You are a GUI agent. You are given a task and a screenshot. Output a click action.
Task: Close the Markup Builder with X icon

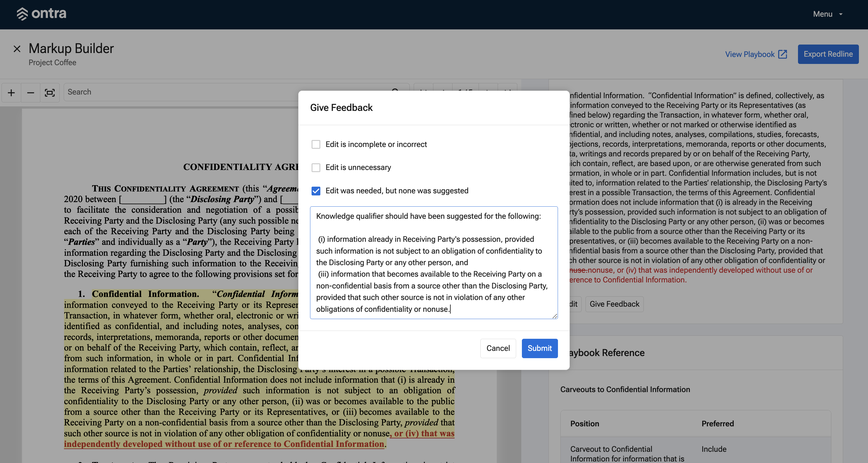pos(17,49)
